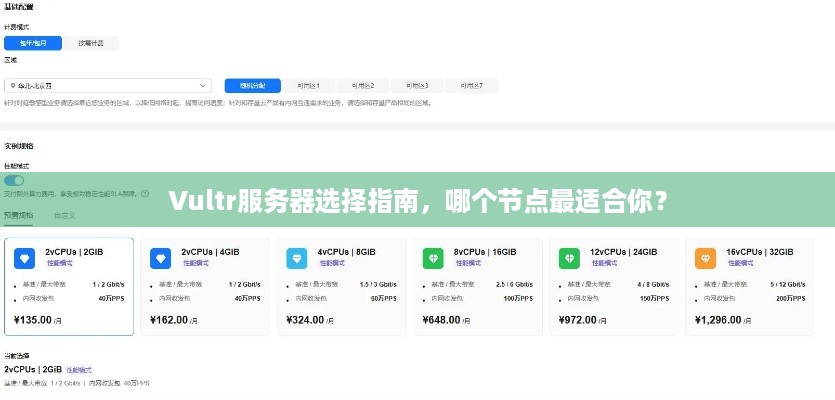Choose the 随机分配 availability zone option
The height and width of the screenshot is (400, 835).
pos(252,85)
